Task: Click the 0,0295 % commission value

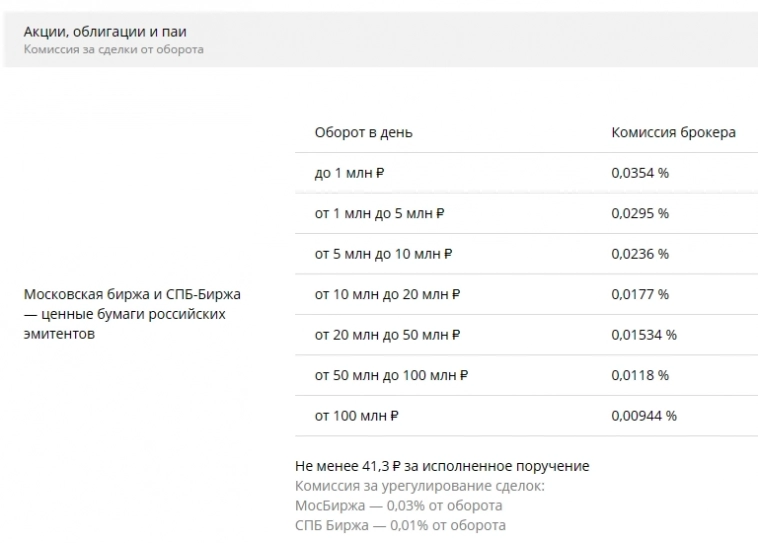Action: [640, 213]
